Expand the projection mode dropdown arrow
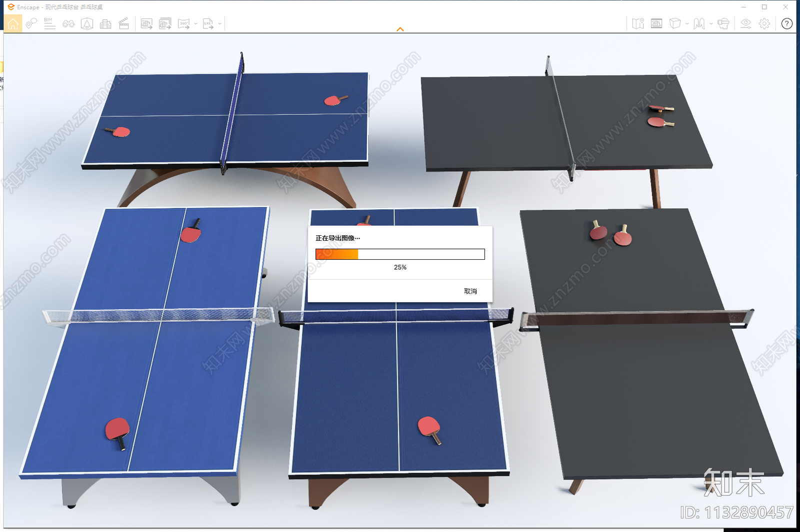 pyautogui.click(x=687, y=23)
